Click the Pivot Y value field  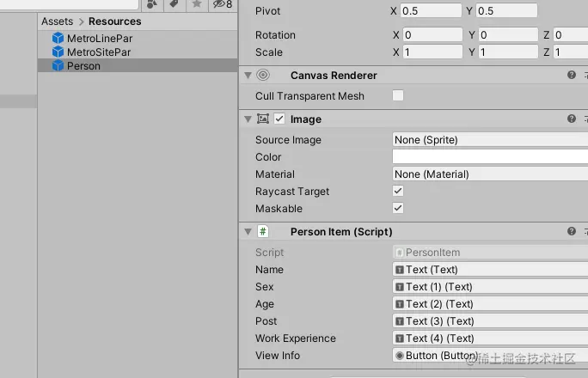pos(506,10)
